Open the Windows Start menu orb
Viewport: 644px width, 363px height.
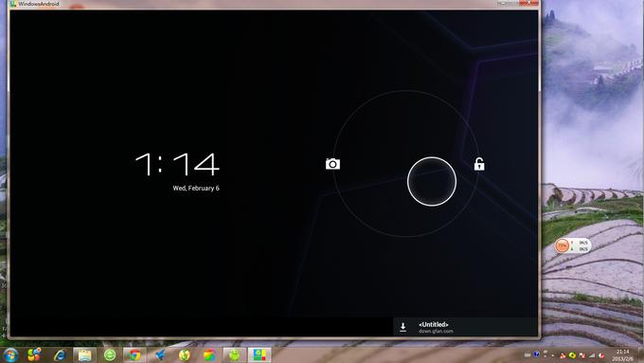10,354
